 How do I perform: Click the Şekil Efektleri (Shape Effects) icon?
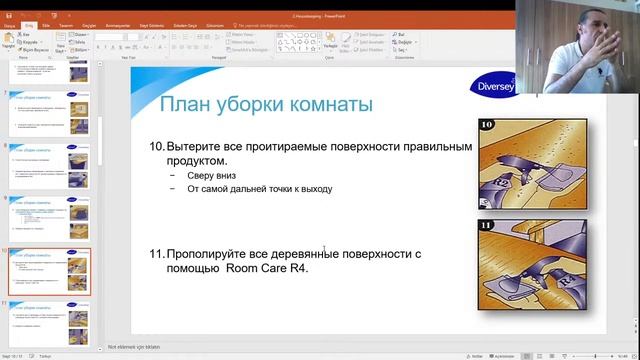[356, 50]
